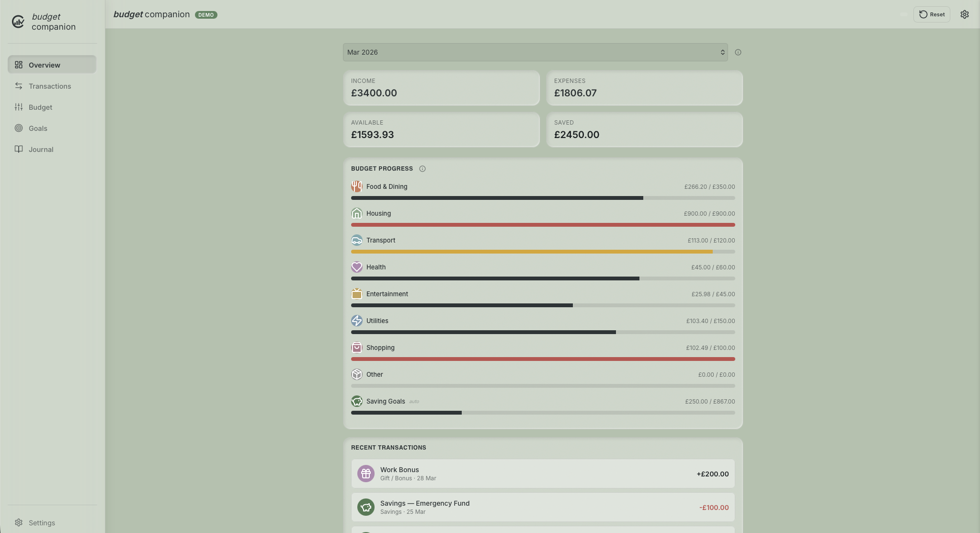Image resolution: width=980 pixels, height=533 pixels.
Task: Click the info icon next to the month selector
Action: point(738,52)
